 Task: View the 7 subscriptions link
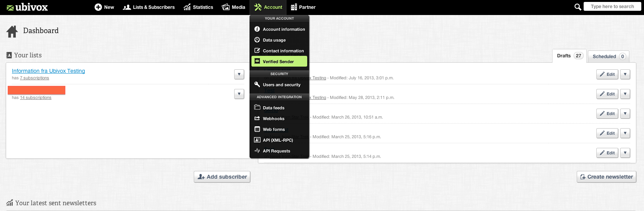(35, 78)
